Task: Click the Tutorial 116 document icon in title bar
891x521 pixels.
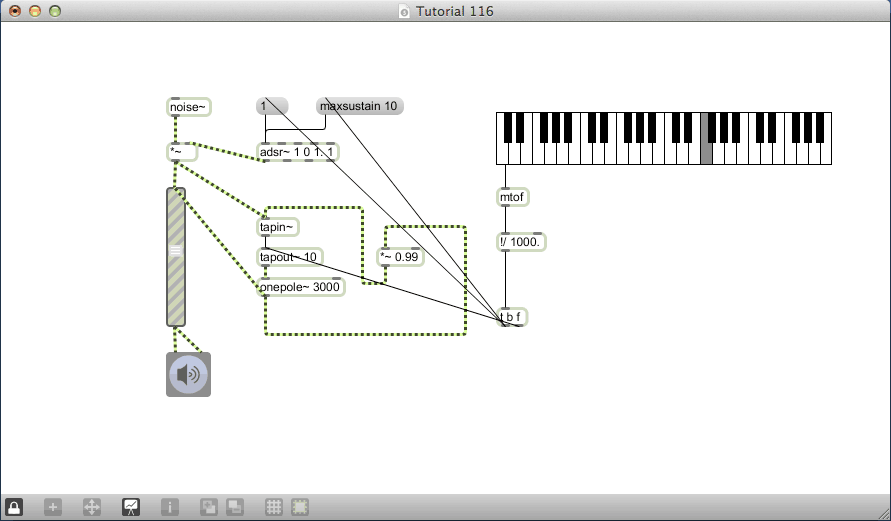Action: [404, 12]
